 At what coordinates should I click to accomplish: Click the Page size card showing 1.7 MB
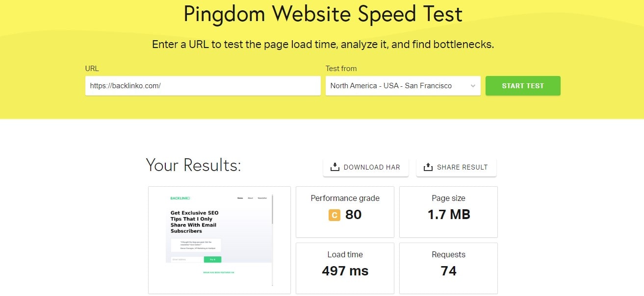tap(448, 212)
